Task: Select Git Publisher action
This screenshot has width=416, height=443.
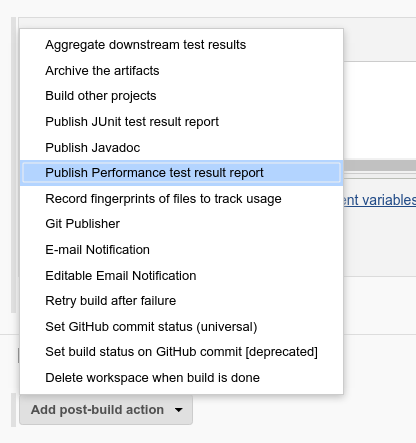Action: pos(181,224)
